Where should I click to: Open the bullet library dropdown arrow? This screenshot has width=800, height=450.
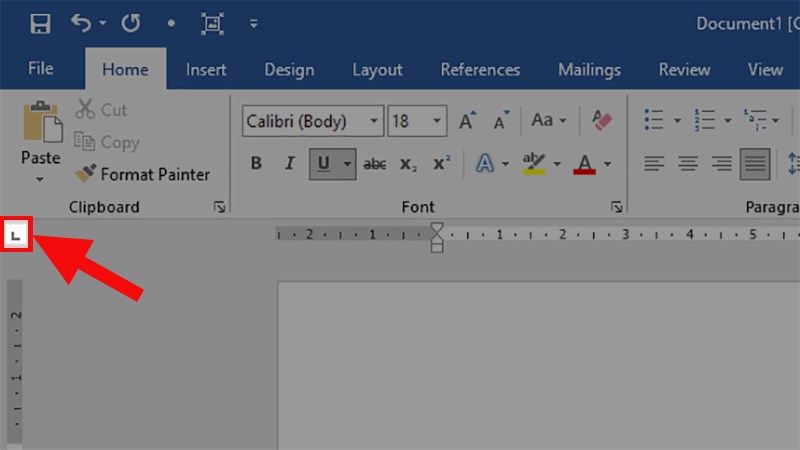(x=677, y=120)
